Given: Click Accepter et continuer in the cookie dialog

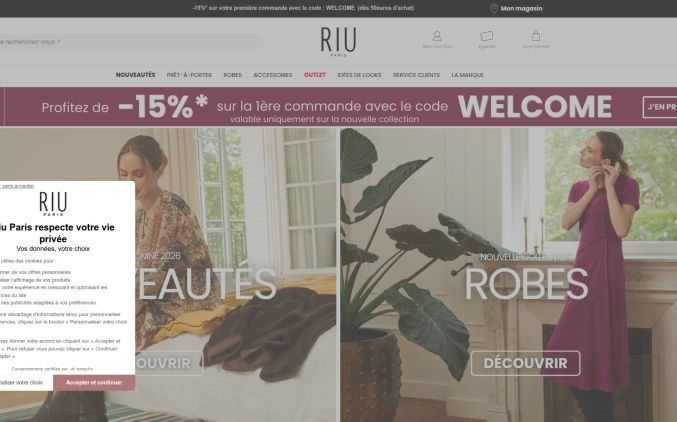Looking at the screenshot, I should [94, 383].
